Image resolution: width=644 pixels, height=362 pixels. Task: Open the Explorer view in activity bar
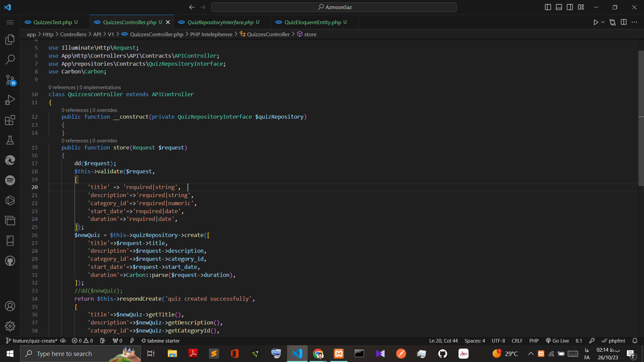click(x=10, y=40)
